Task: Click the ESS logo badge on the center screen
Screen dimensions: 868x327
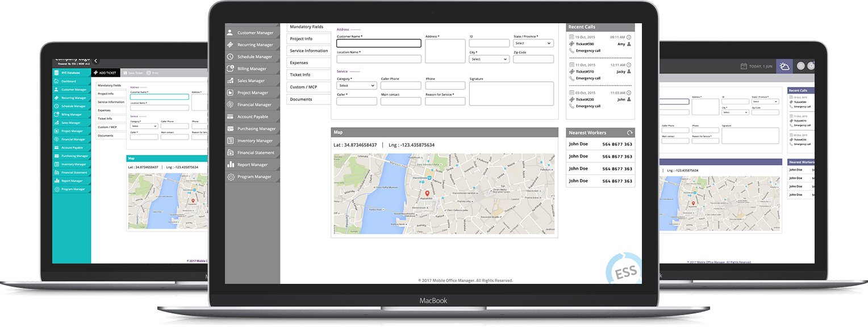Action: click(x=624, y=271)
